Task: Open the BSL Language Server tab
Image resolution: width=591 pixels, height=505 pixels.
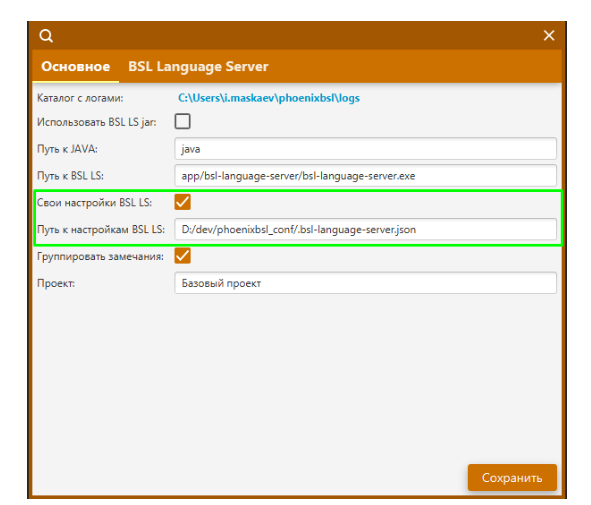Action: click(x=198, y=66)
